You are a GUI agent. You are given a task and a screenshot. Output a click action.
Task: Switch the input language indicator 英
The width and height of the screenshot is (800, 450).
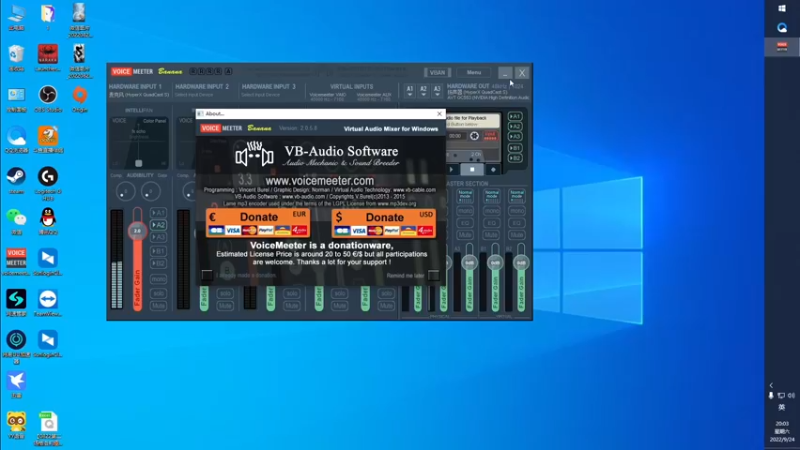point(781,408)
